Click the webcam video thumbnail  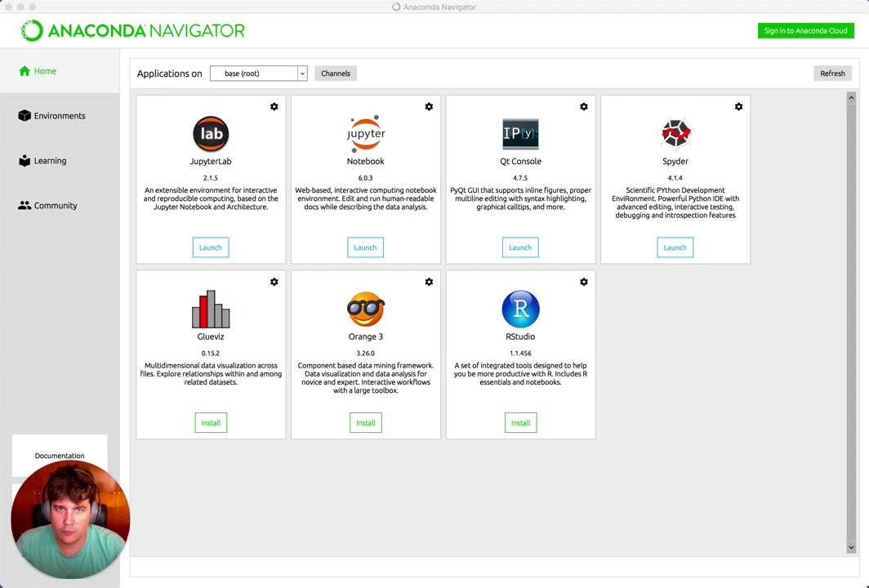(x=70, y=519)
